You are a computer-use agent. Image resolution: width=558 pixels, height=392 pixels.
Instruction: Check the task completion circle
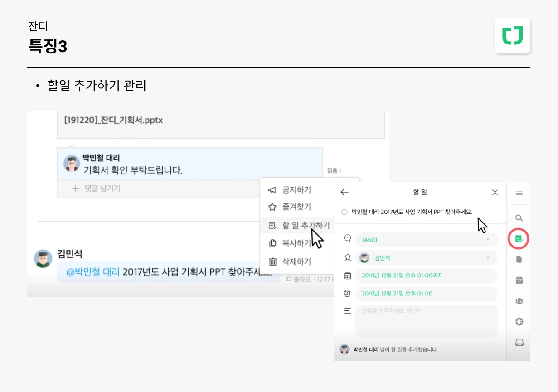[x=345, y=212]
